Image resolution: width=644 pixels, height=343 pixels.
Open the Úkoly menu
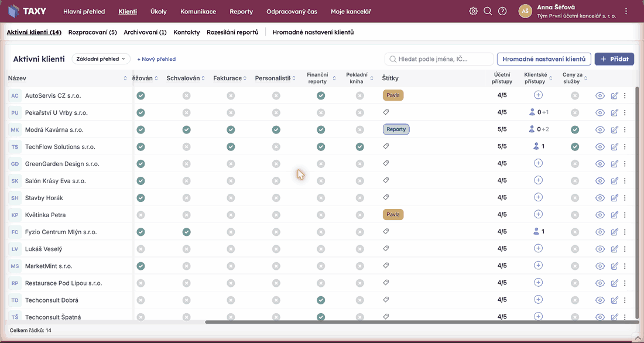coord(159,12)
